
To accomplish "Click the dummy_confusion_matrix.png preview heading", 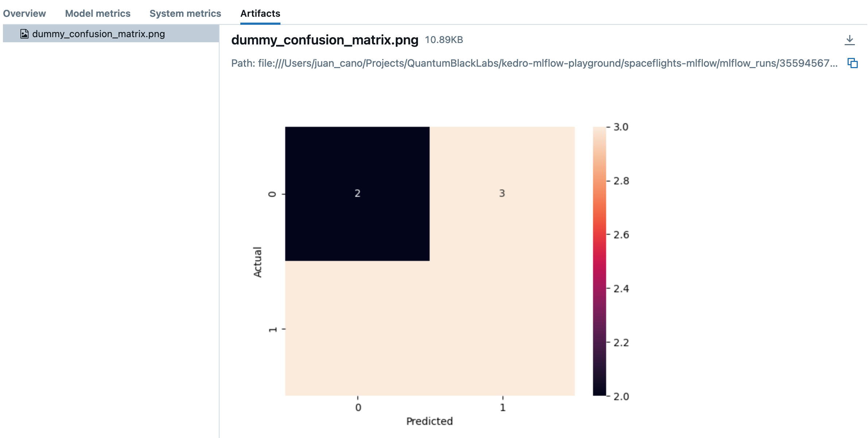I will (x=325, y=40).
